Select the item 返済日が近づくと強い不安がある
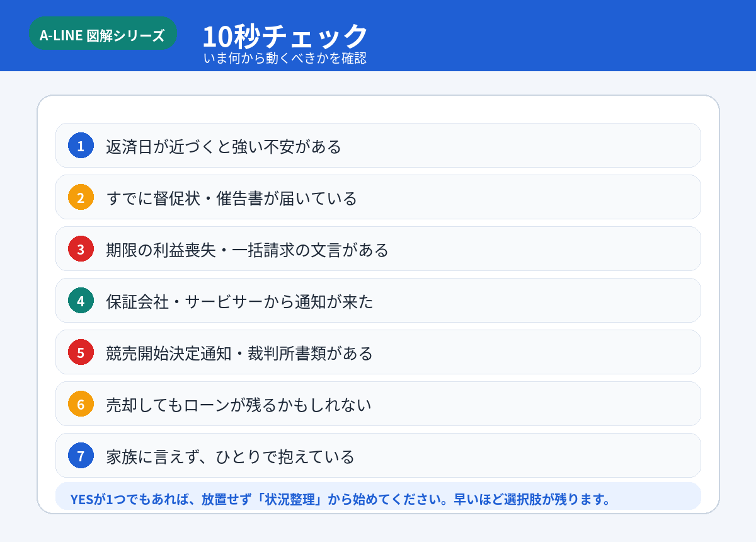This screenshot has height=542, width=756. (x=378, y=146)
